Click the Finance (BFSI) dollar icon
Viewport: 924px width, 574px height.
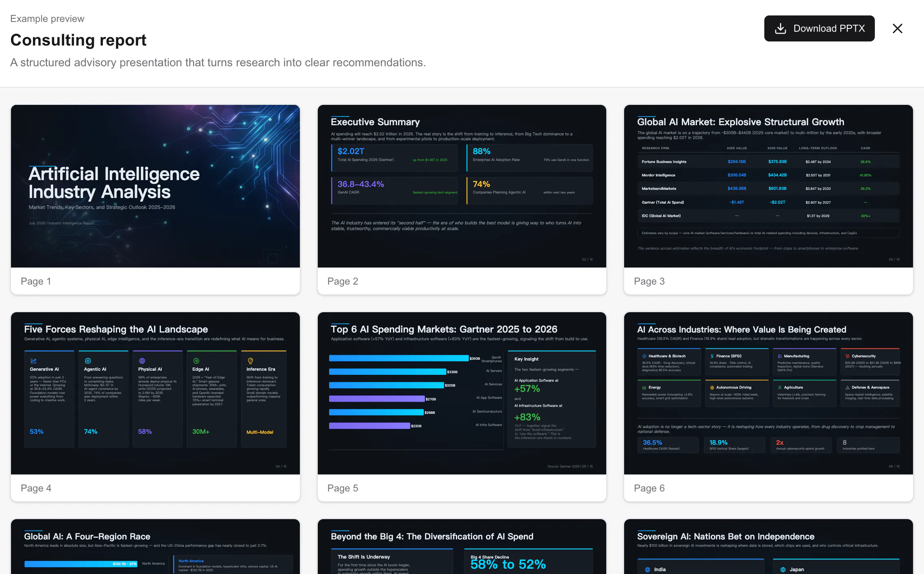point(712,356)
